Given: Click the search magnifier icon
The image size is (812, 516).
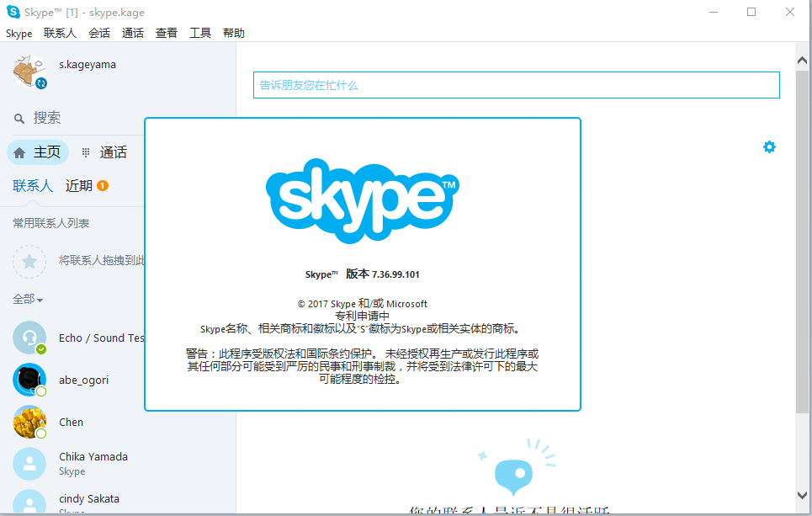Looking at the screenshot, I should 19,119.
